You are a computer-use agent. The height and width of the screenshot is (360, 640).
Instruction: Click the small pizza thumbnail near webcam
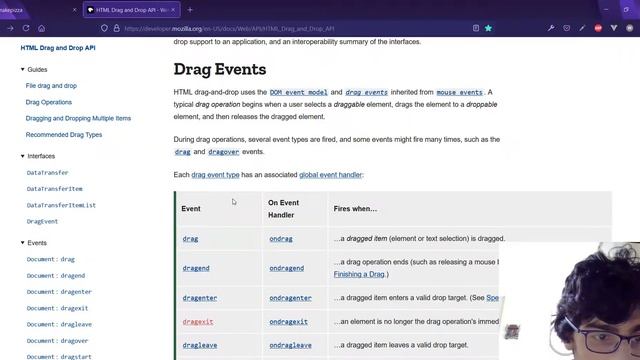click(512, 332)
